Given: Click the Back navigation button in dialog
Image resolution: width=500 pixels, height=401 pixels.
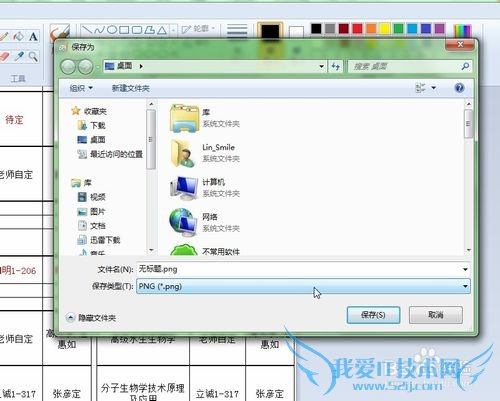Looking at the screenshot, I should pos(68,66).
